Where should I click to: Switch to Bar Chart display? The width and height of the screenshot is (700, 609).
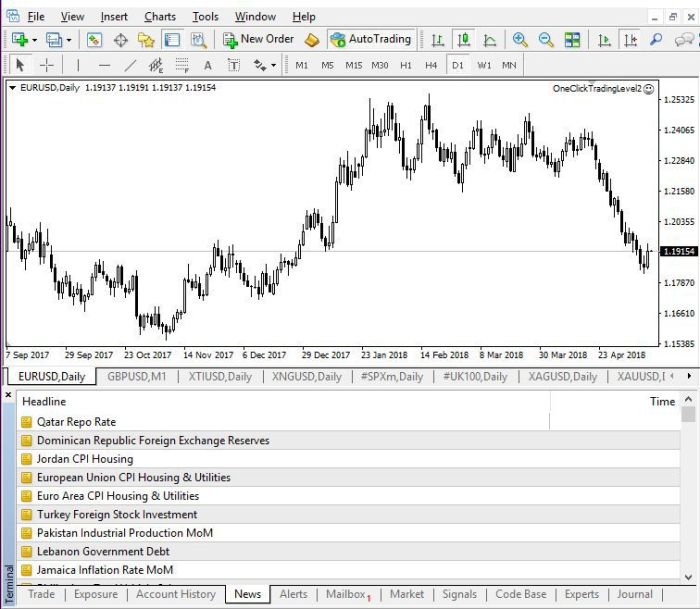(x=438, y=40)
